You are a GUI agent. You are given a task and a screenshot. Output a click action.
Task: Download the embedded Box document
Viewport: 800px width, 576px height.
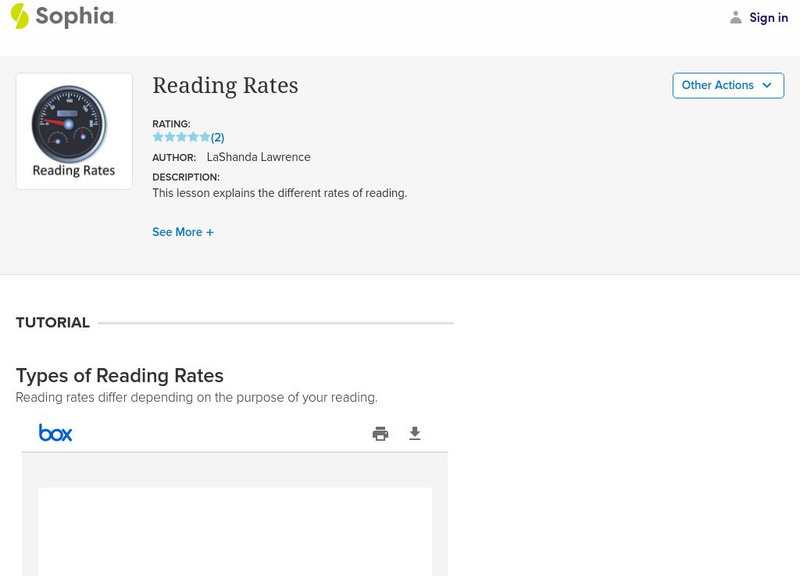coord(415,433)
